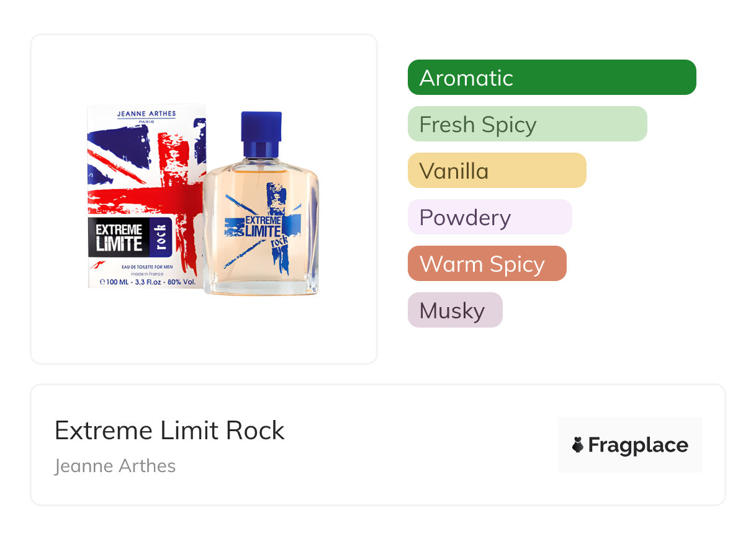The width and height of the screenshot is (756, 536).
Task: Select the Aromatic accord bar
Action: pos(551,78)
